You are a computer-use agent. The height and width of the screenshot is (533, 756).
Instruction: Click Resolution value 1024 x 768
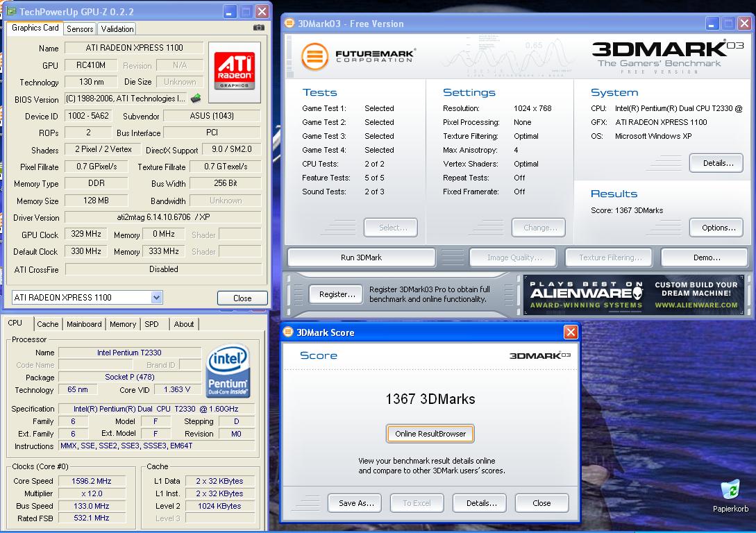click(532, 108)
